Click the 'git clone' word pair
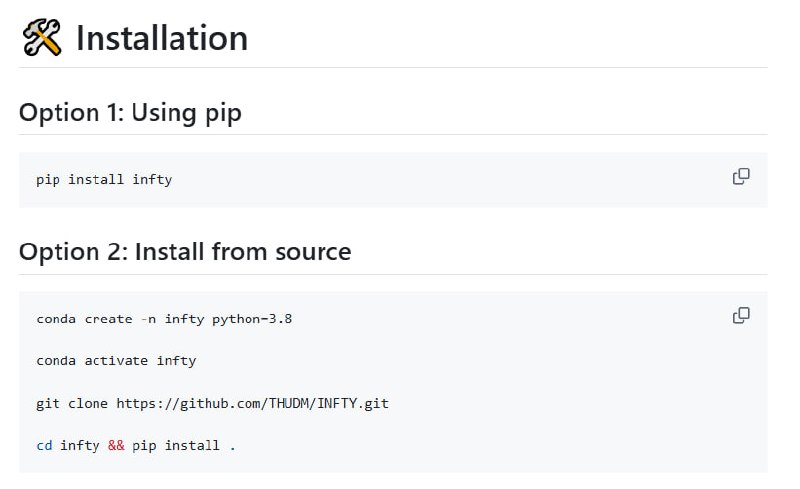The image size is (800, 489). point(72,403)
